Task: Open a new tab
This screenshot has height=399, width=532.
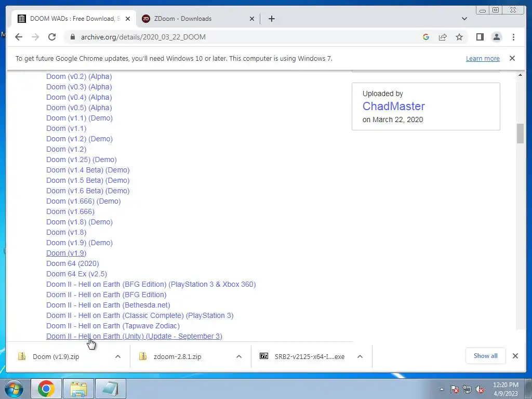Action: coord(271,19)
